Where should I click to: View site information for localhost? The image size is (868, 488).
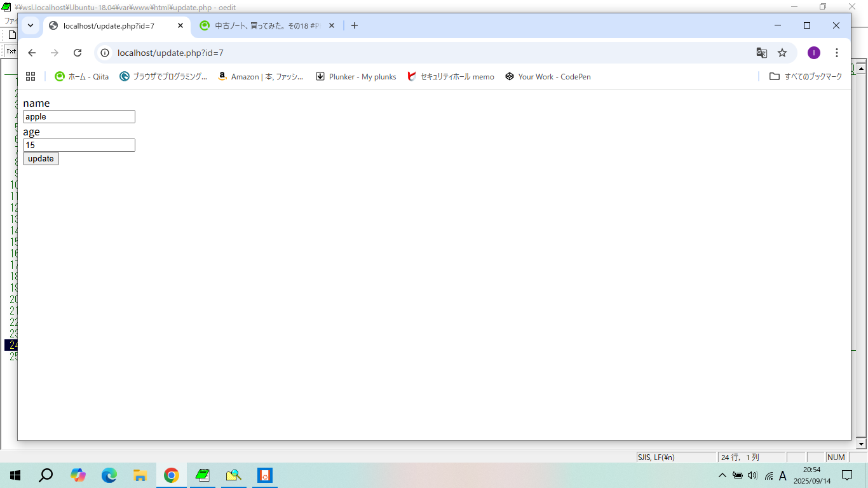[x=105, y=53]
